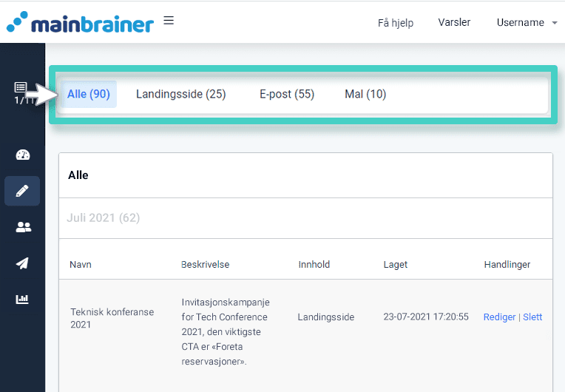Click the Beskrivelse column header
This screenshot has width=565, height=392.
point(205,265)
